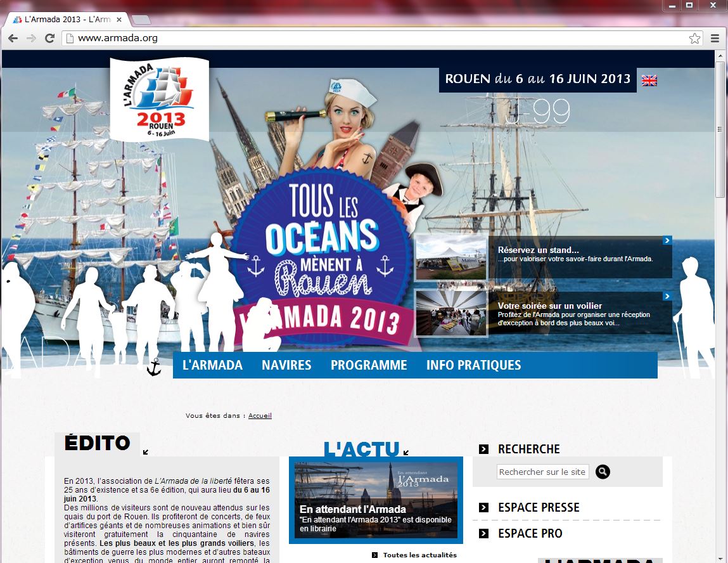Open En attendant l'Armada news thumbnail

(376, 500)
